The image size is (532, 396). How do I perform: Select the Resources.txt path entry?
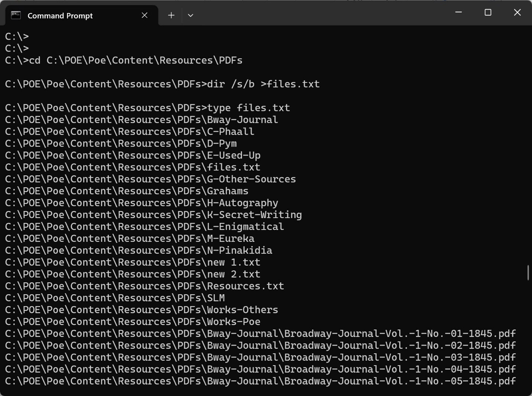144,286
